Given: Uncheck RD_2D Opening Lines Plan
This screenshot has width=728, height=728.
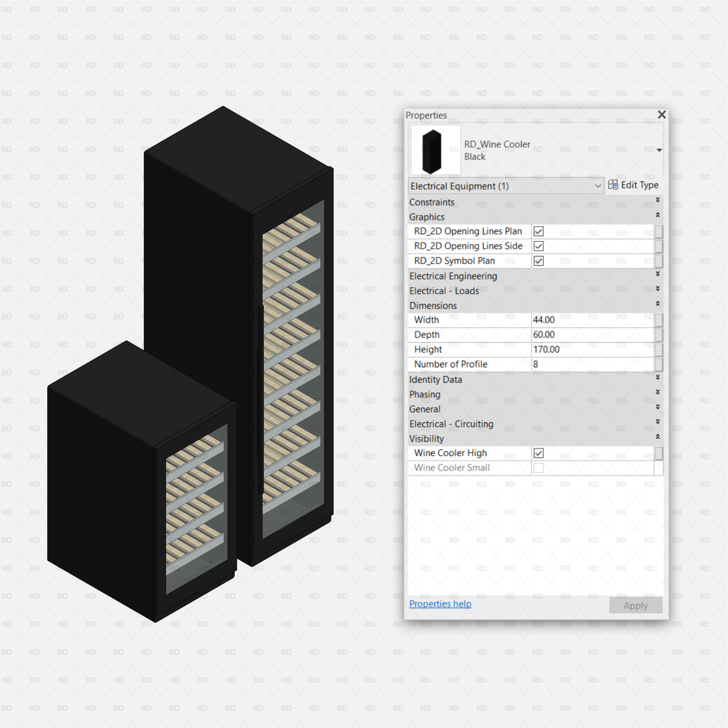Looking at the screenshot, I should (538, 231).
